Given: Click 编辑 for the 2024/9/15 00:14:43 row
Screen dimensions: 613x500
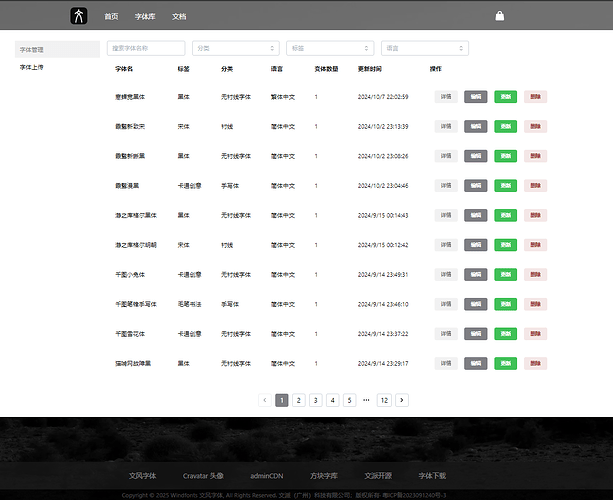Looking at the screenshot, I should [x=476, y=215].
